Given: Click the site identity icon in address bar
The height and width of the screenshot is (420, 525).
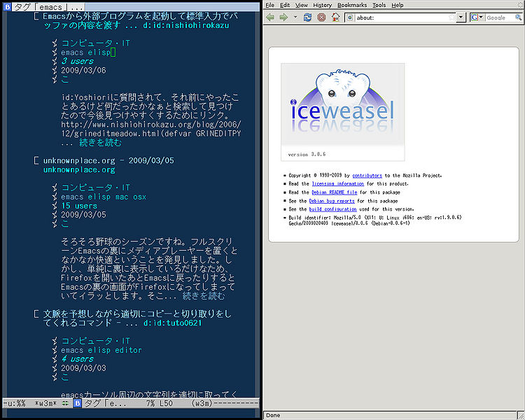Looking at the screenshot, I should 349,17.
